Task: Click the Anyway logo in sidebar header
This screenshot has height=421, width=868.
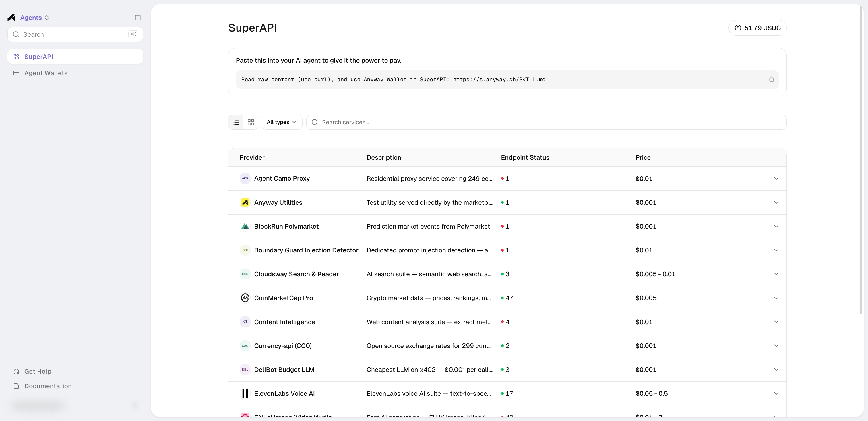Action: (x=11, y=18)
